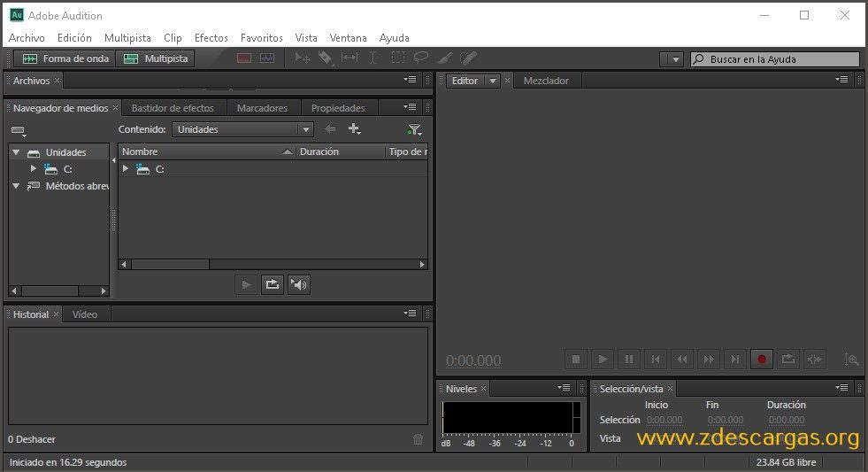This screenshot has height=472, width=868.
Task: Move playhead to previous marker
Action: coord(656,360)
